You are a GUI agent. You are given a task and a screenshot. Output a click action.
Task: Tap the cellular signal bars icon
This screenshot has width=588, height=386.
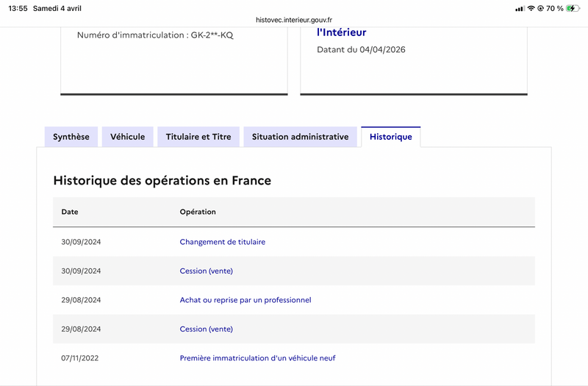coord(520,8)
